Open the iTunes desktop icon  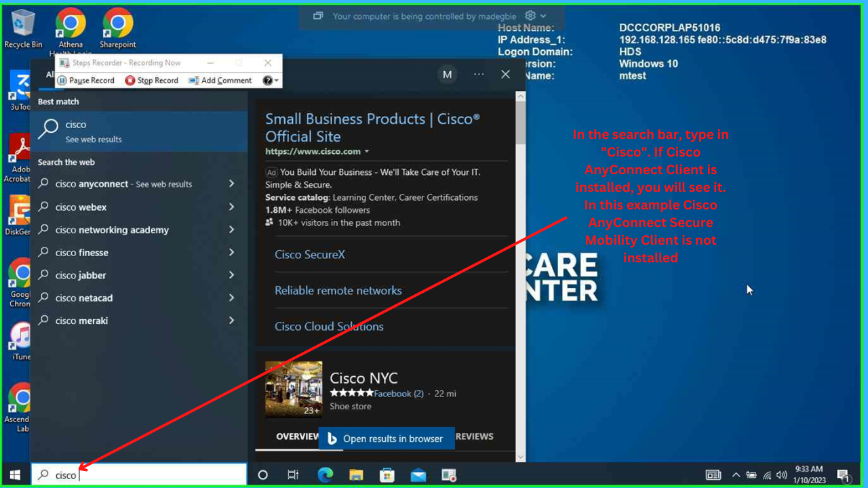[x=20, y=340]
